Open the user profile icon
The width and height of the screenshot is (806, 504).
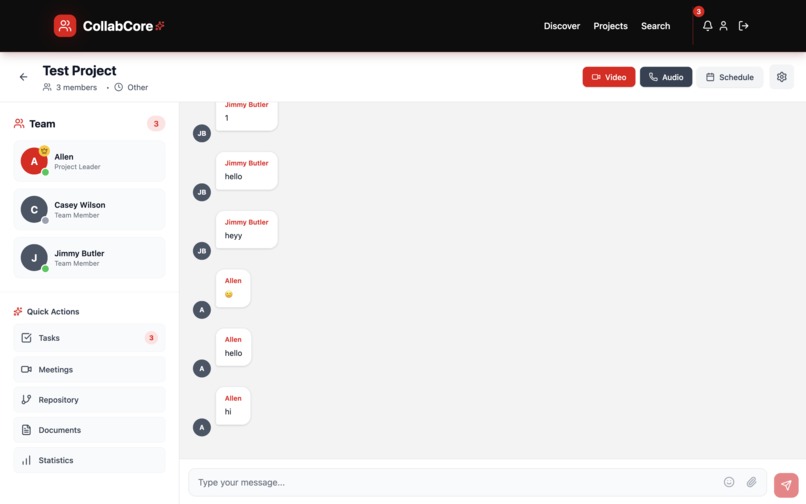(723, 26)
